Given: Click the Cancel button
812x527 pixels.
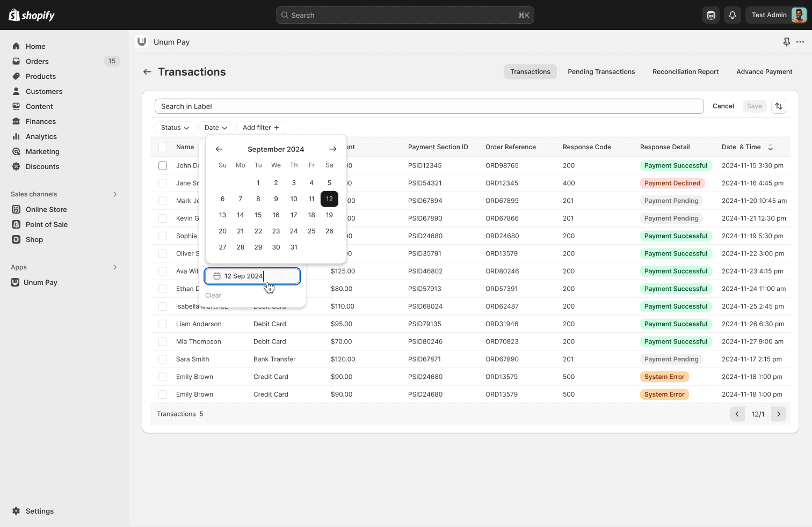Looking at the screenshot, I should 723,106.
